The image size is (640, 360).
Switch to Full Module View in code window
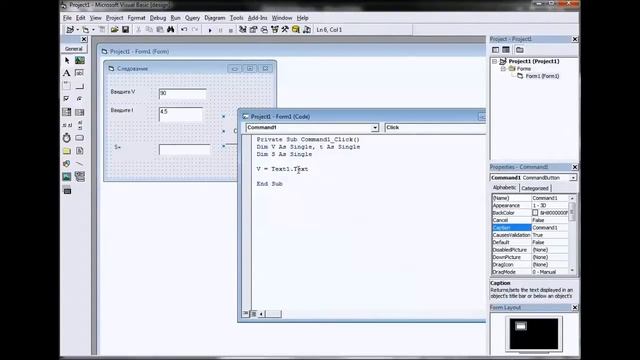tap(253, 313)
